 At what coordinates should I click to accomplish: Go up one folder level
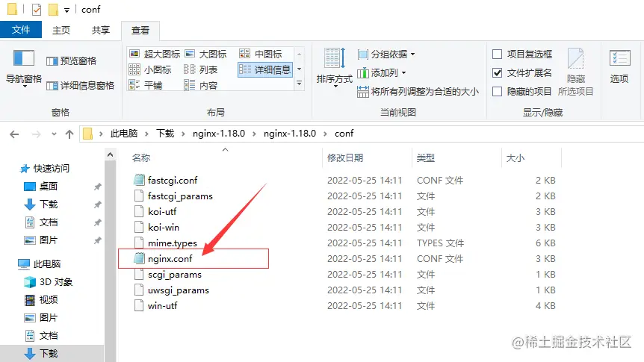point(69,134)
